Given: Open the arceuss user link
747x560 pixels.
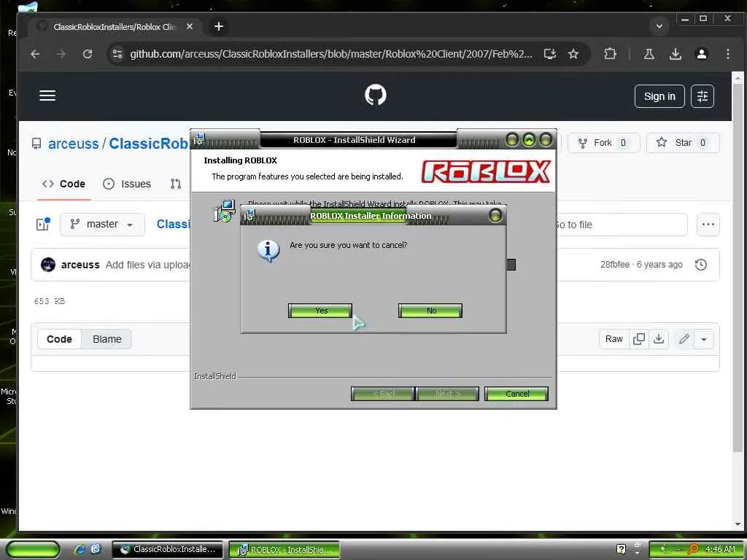Looking at the screenshot, I should (74, 144).
